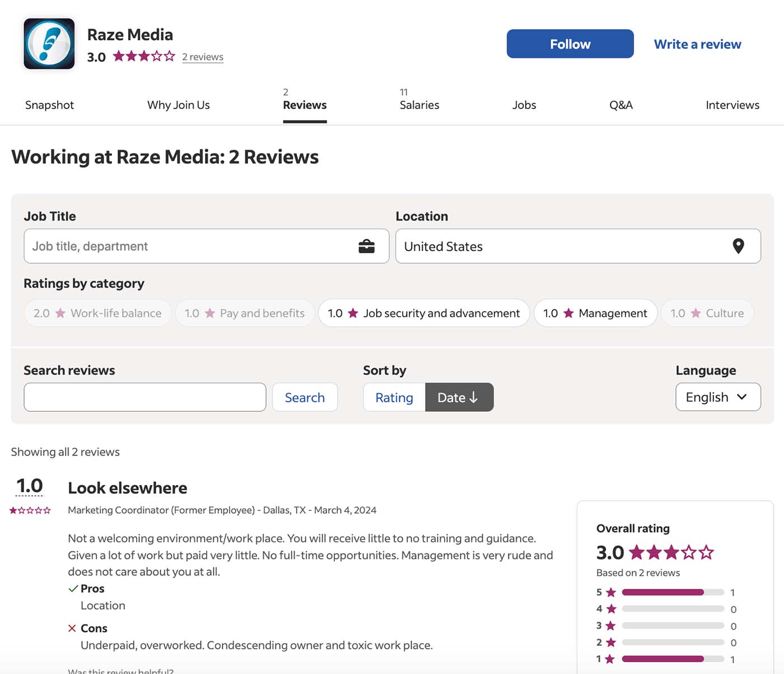Screen dimensions: 784x674
Task: Click the Search button for reviews
Action: pyautogui.click(x=305, y=397)
